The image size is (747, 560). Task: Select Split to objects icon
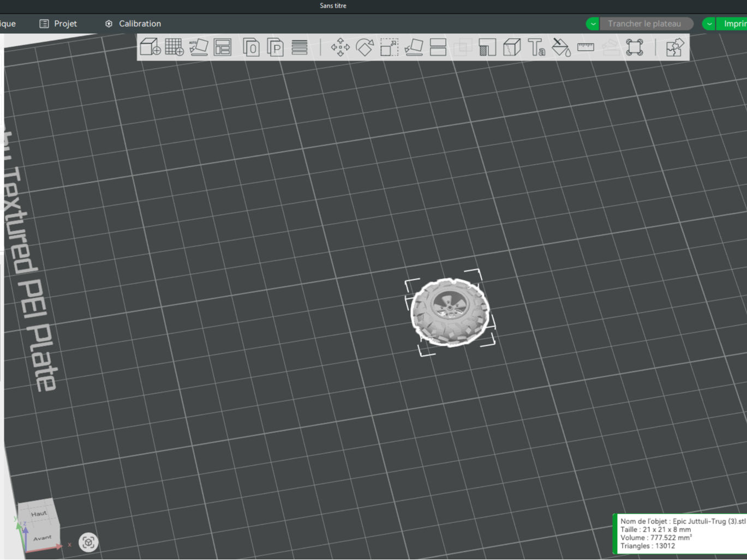251,47
